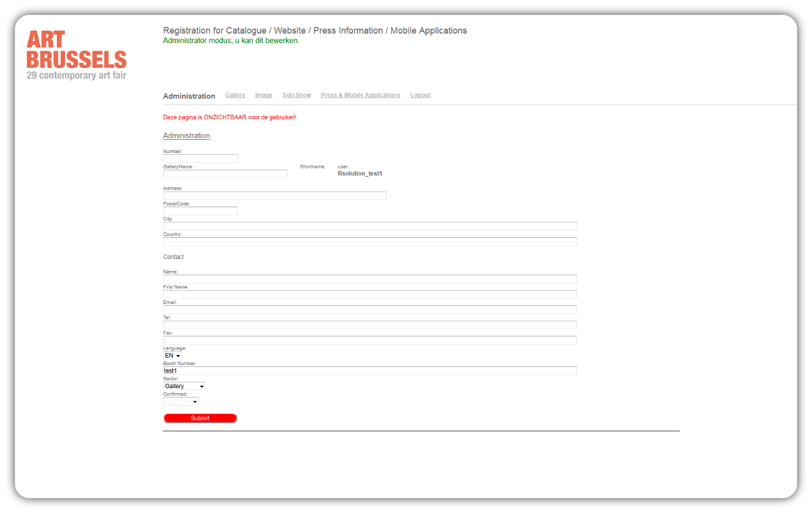Select the Administration tab heading
Screen dimensions: 812x513
(189, 96)
